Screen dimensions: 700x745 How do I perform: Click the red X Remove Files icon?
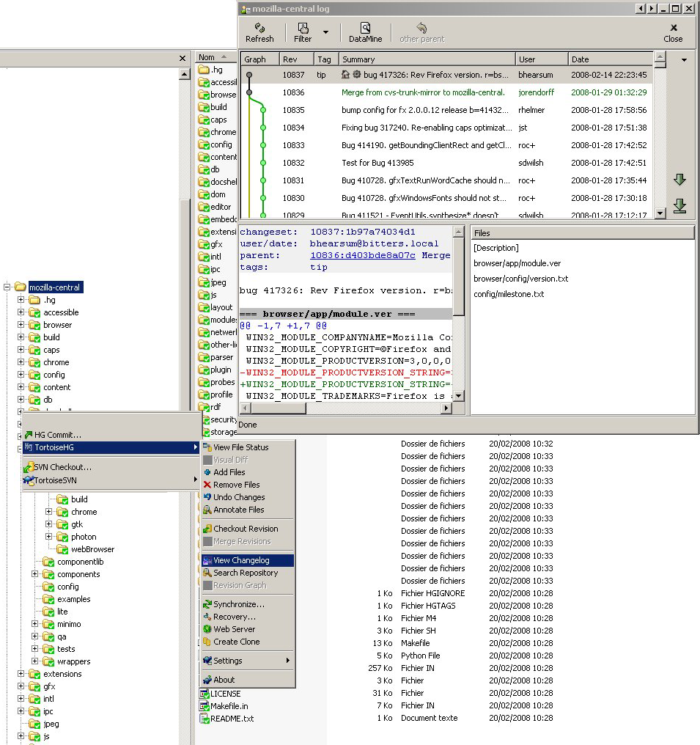click(x=207, y=485)
